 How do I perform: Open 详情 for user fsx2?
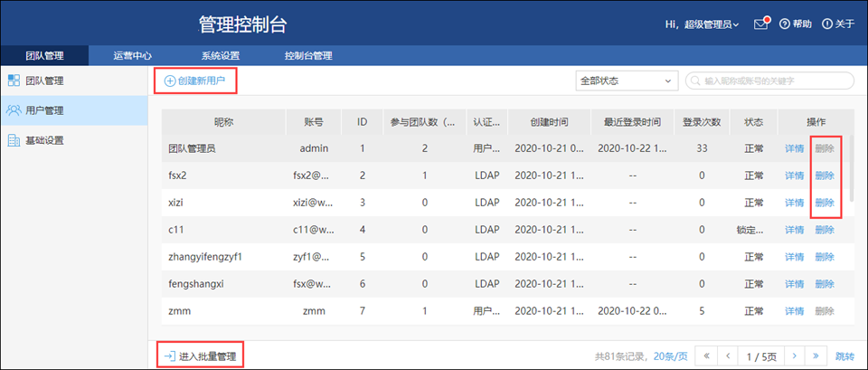[794, 176]
